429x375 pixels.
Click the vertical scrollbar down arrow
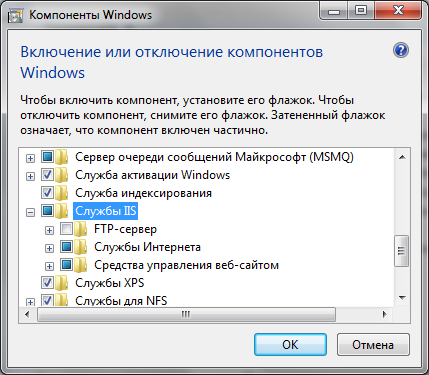click(402, 298)
